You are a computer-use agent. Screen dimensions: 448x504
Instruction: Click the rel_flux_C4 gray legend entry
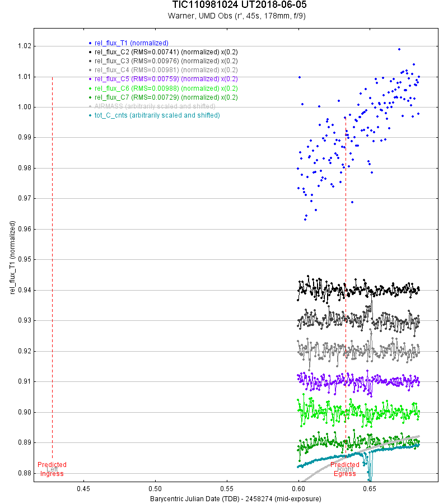(166, 70)
